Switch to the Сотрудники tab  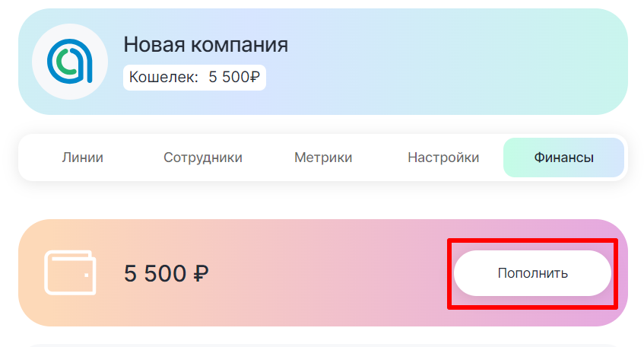point(203,158)
